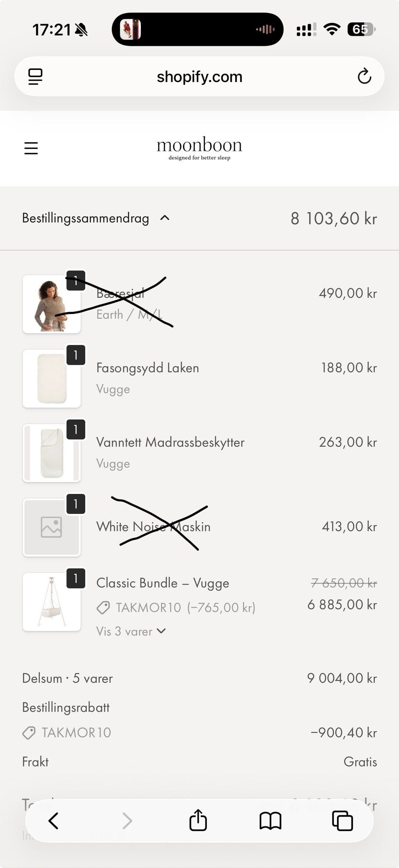Screen dimensions: 399x868
Task: Tap the chevron next to Bestillingssammendrag
Action: pyautogui.click(x=165, y=218)
